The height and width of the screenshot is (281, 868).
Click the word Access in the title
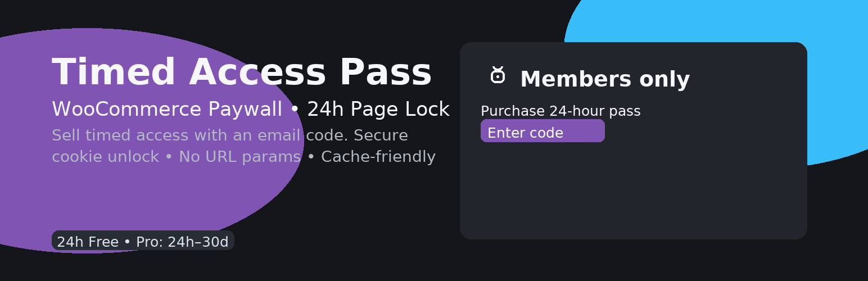click(257, 72)
